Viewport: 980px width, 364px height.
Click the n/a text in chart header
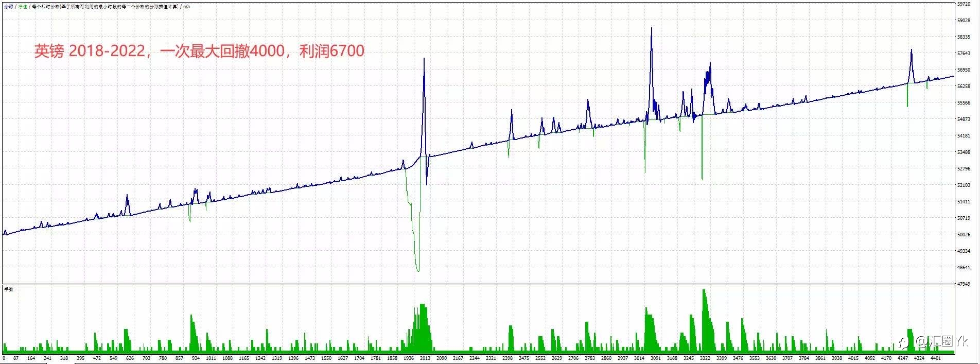click(187, 7)
